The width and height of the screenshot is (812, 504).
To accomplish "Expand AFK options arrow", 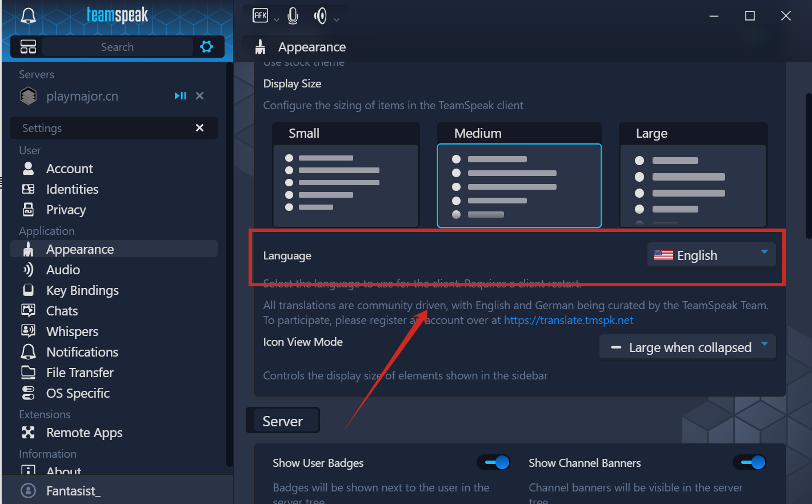I will (277, 20).
